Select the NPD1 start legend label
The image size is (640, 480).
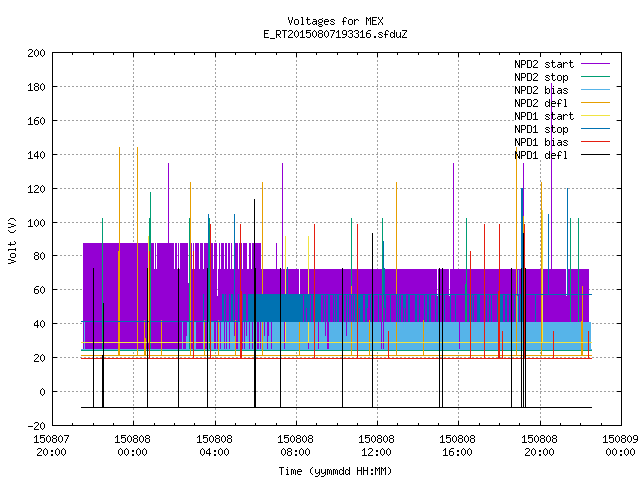pos(544,116)
